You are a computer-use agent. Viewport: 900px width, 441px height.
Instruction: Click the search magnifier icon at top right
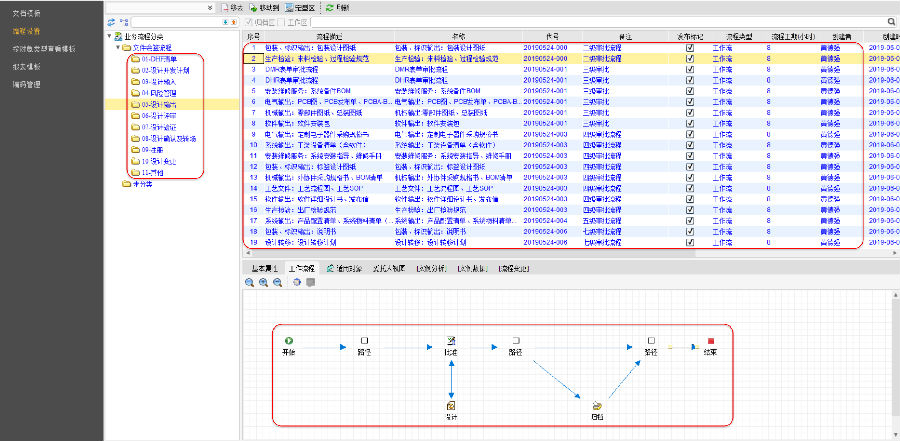click(891, 20)
